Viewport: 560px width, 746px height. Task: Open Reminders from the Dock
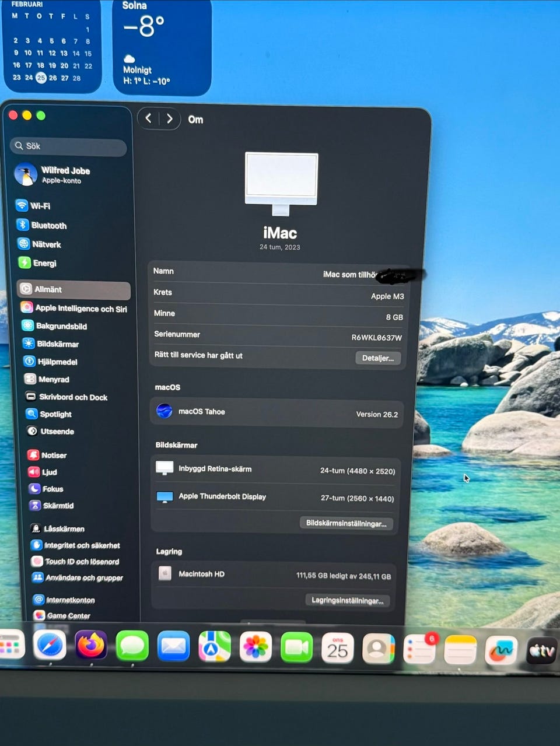[419, 648]
